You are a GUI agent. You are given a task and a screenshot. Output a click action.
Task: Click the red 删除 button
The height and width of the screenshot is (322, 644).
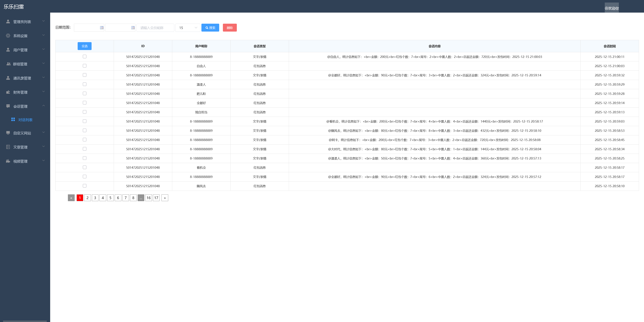229,28
